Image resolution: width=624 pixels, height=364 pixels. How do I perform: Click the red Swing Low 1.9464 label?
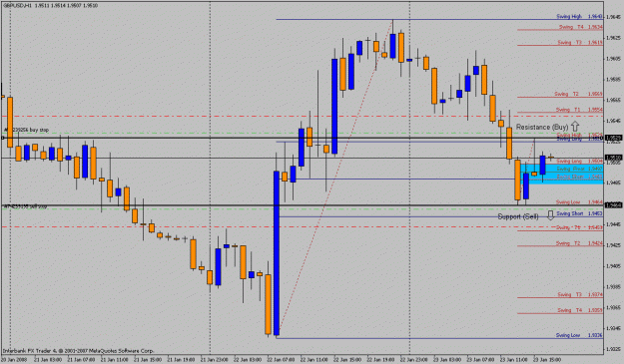(x=579, y=202)
